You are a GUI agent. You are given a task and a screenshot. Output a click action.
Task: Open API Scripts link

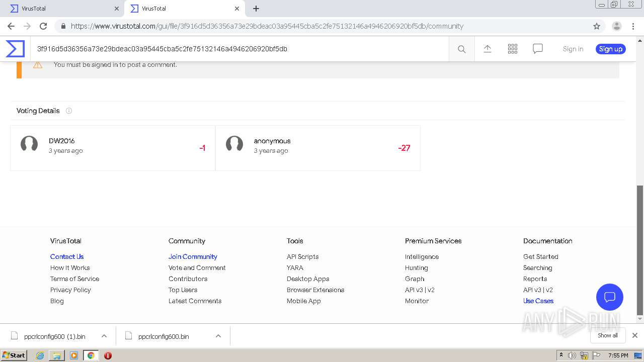click(x=302, y=256)
